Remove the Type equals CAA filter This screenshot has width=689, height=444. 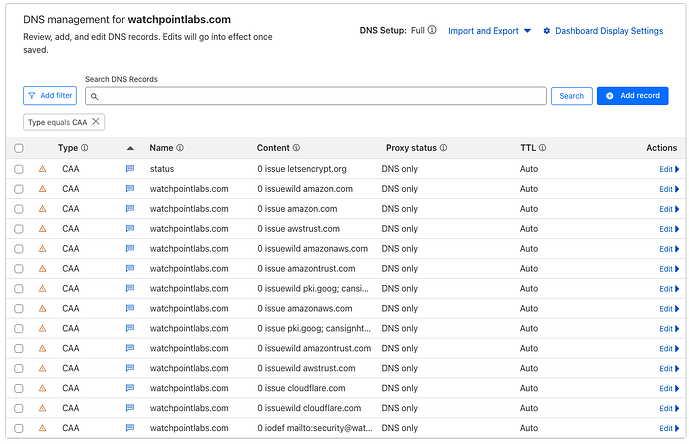(96, 122)
